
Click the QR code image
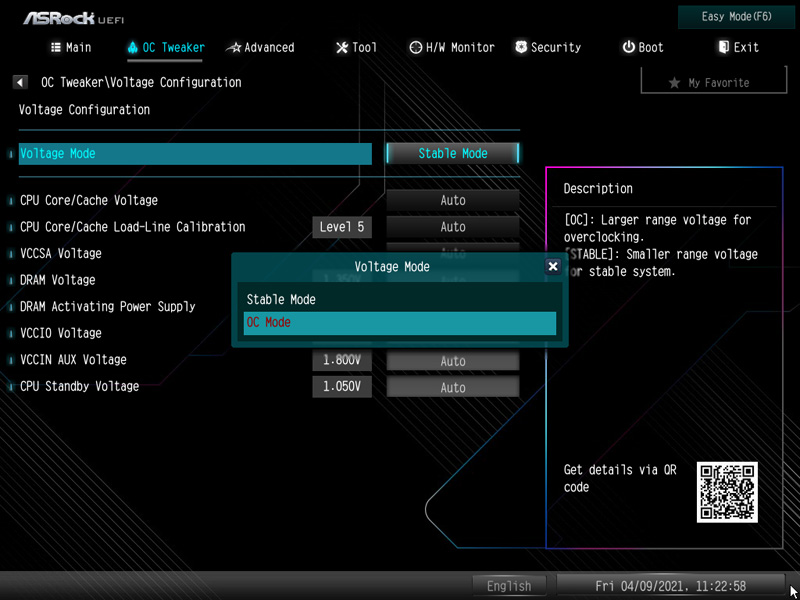click(x=727, y=492)
